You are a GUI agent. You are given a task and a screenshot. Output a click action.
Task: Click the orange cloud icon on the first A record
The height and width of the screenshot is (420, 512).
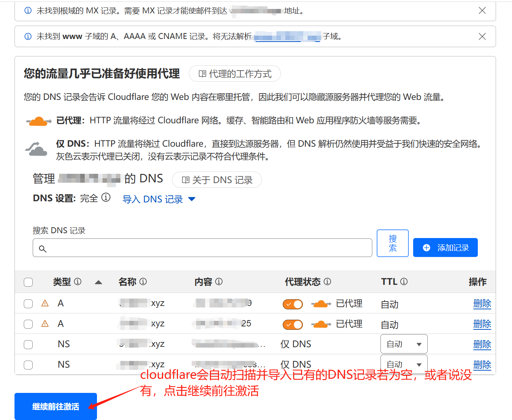pyautogui.click(x=321, y=304)
